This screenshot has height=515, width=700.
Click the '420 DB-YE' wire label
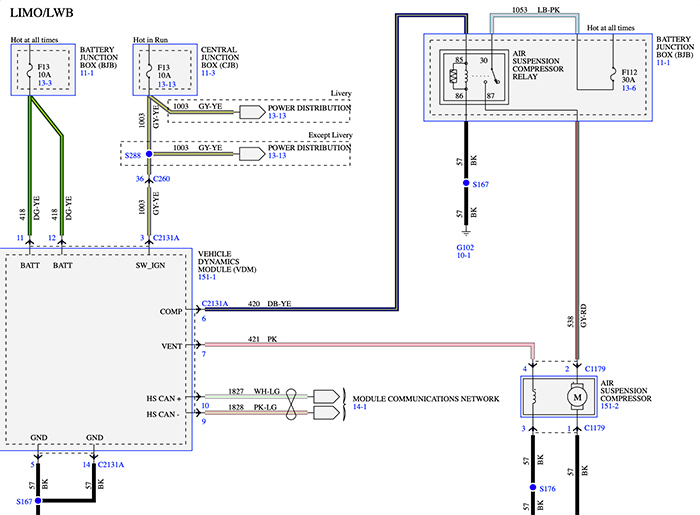coord(269,303)
